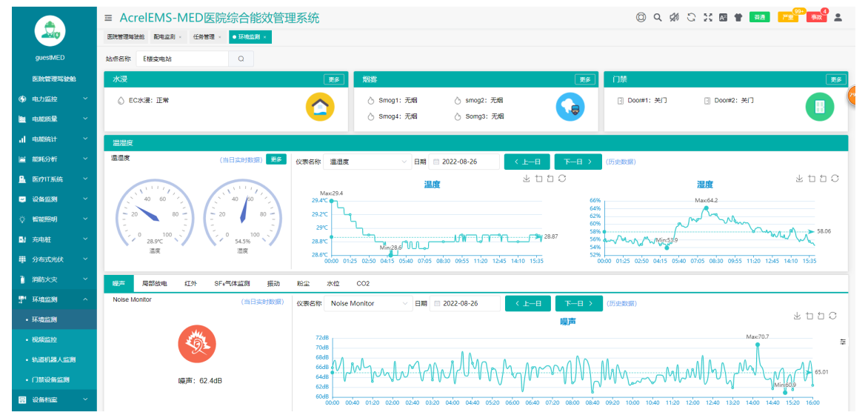868x418 pixels.
Task: Click the noise chart data zoom slider icon
Action: (843, 342)
